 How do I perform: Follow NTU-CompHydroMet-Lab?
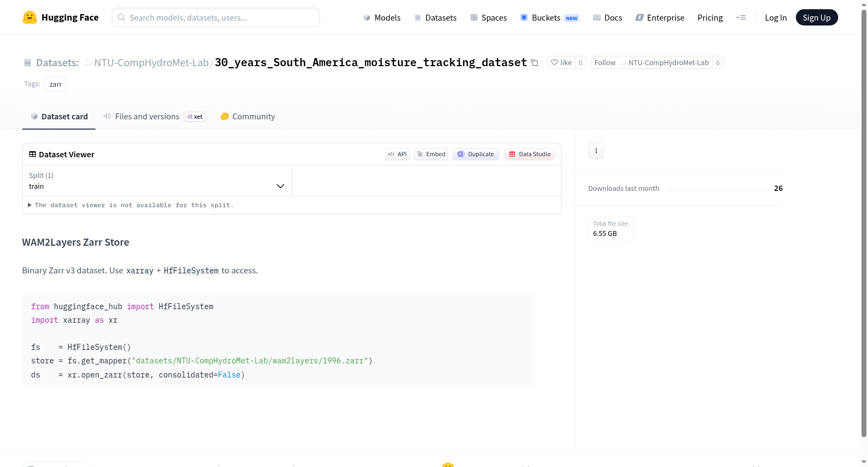coord(652,62)
